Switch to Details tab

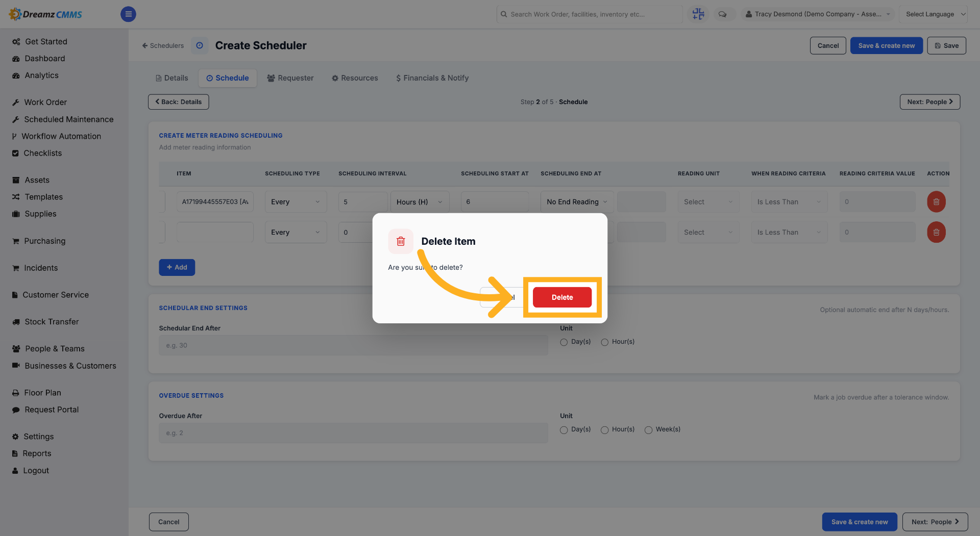pyautogui.click(x=172, y=78)
